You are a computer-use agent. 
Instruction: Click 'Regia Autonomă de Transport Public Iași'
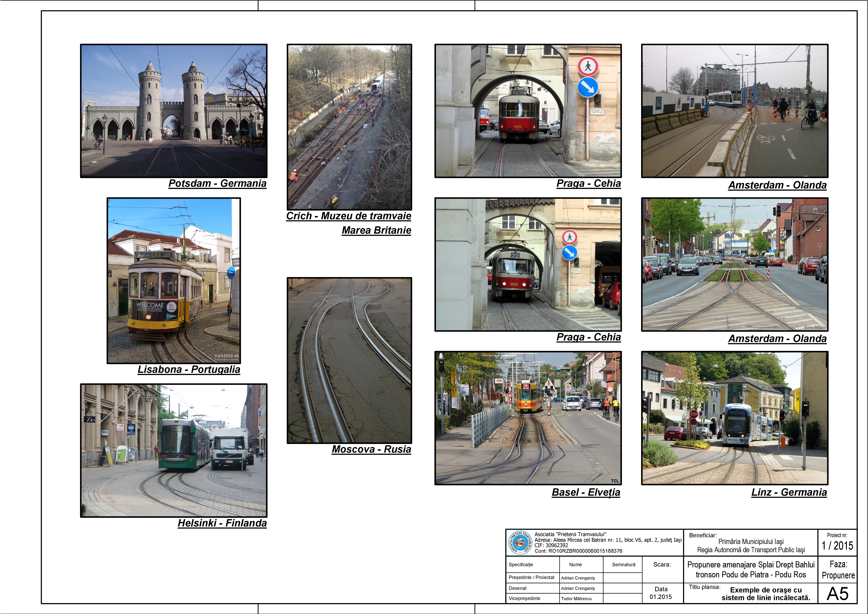751,550
